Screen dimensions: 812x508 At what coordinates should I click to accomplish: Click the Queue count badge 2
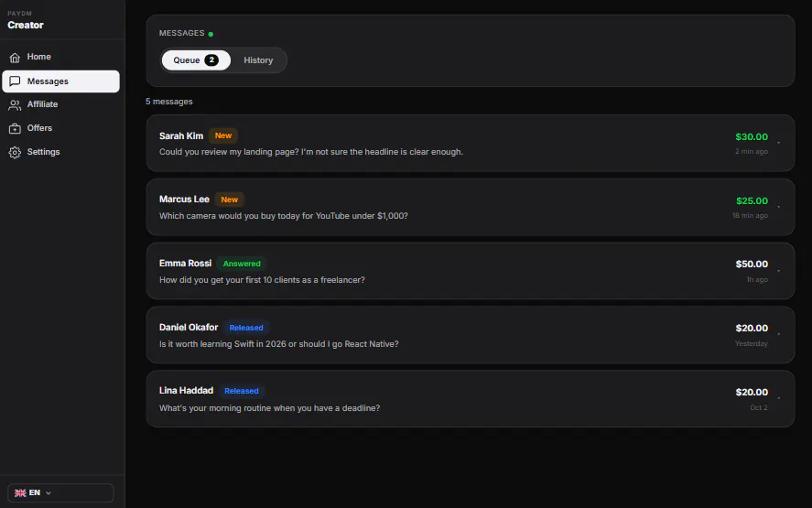click(211, 60)
